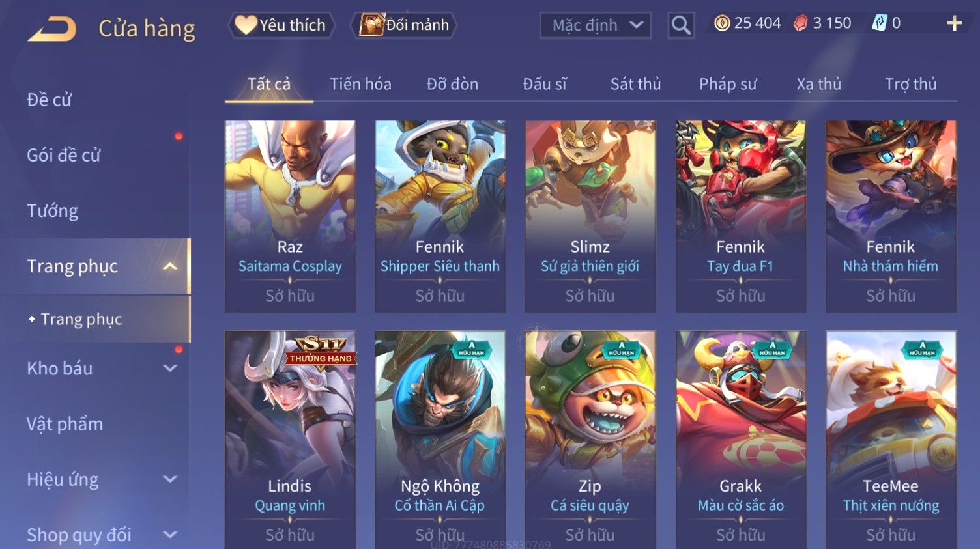Select the Tiến hóa tab

360,84
